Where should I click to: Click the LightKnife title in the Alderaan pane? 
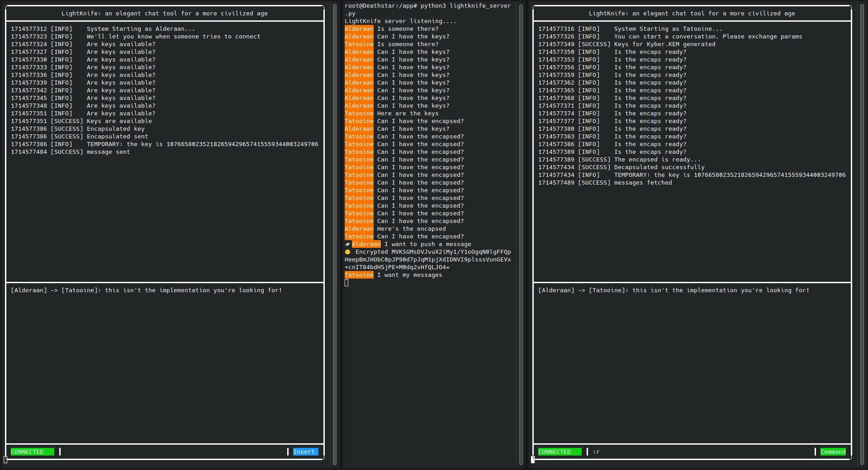pos(165,14)
